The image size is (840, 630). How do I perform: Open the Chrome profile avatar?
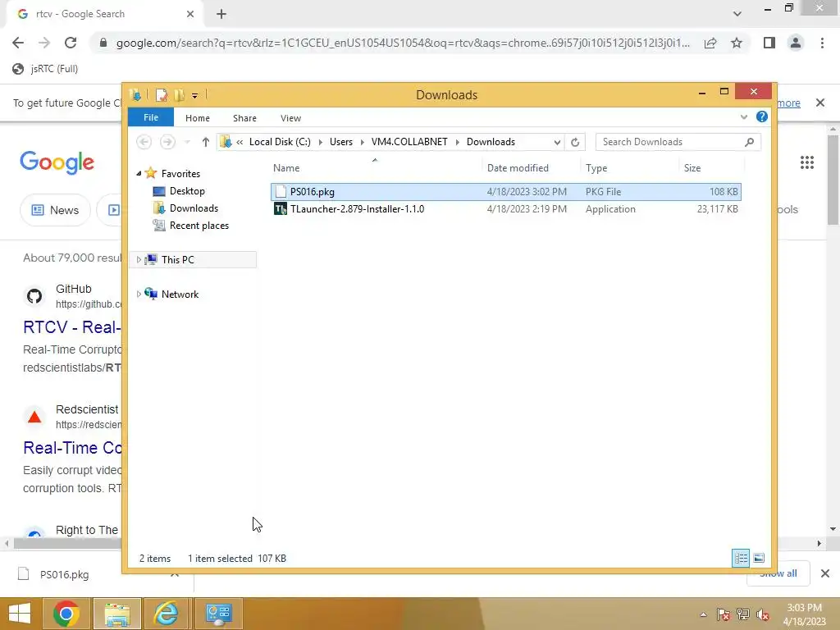click(796, 43)
